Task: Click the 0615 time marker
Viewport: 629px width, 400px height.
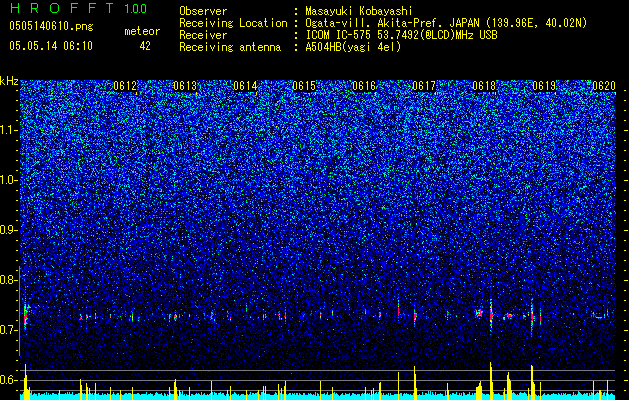Action: [x=304, y=86]
